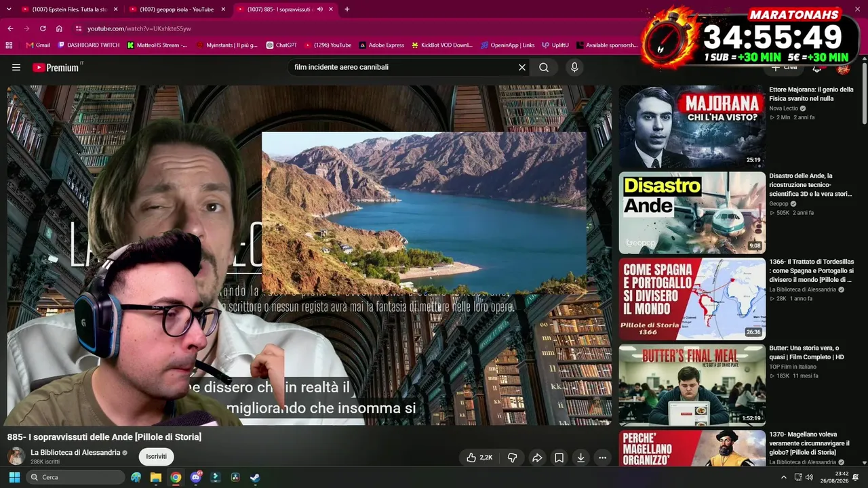Open Discord from taskbar
Viewport: 868px width, 488px height.
(197, 477)
